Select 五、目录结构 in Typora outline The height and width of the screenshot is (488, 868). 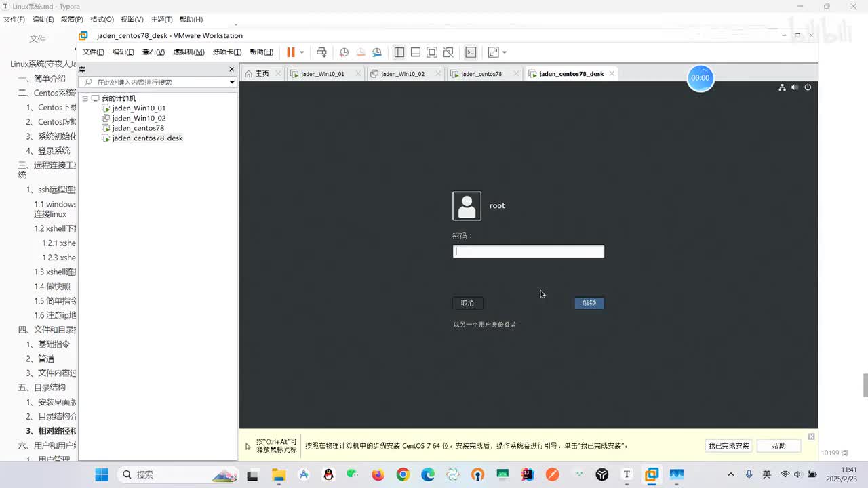click(x=41, y=388)
